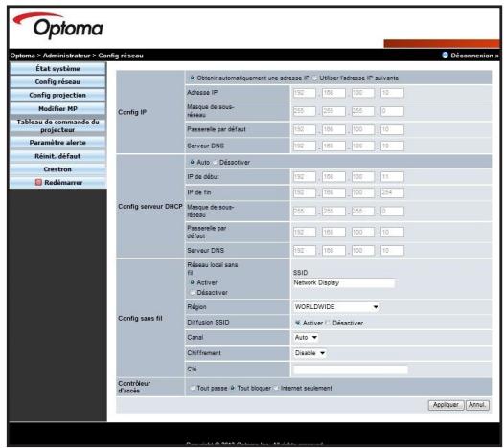
Task: Select Internet seulement access control
Action: [276, 388]
